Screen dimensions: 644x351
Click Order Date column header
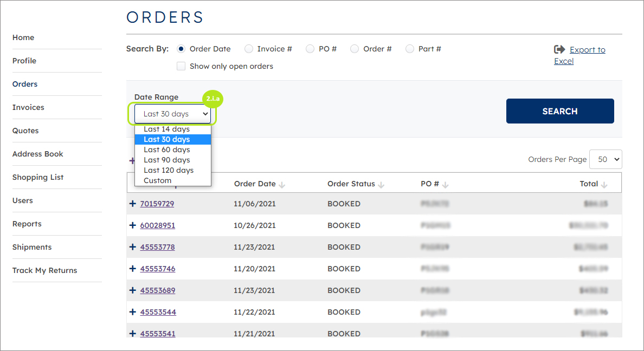[x=255, y=184]
